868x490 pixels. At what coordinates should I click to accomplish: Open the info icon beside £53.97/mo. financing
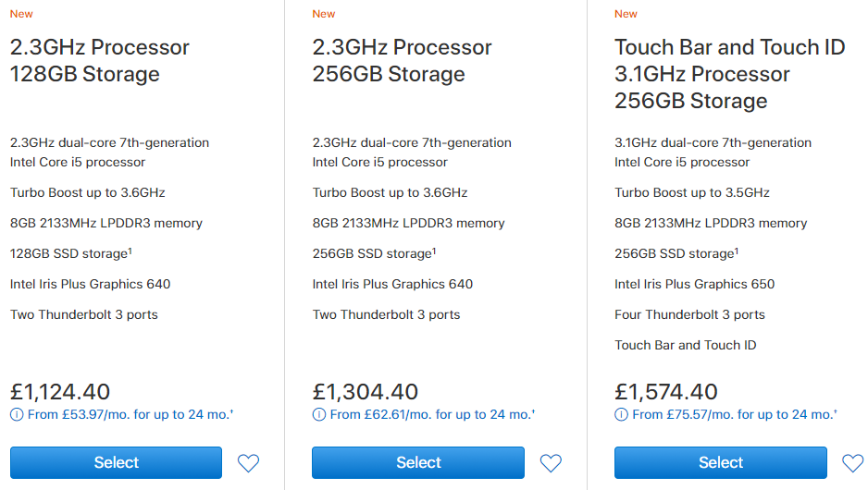pos(17,415)
